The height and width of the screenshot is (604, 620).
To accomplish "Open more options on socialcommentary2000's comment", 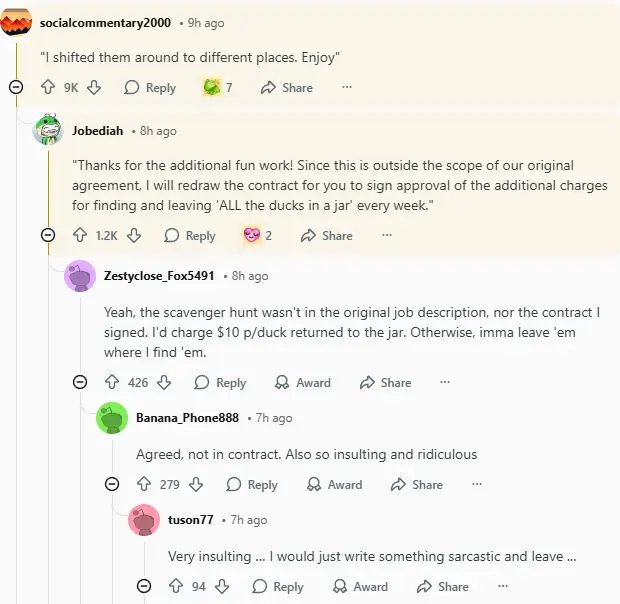I will point(347,88).
